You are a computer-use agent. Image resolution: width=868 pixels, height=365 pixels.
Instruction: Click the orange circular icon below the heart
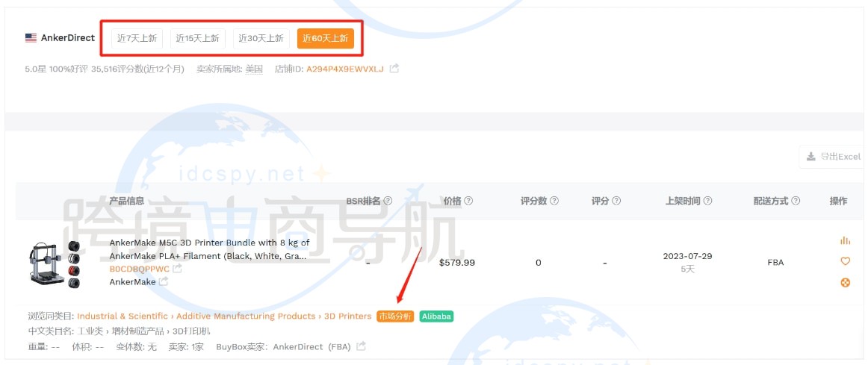click(846, 283)
